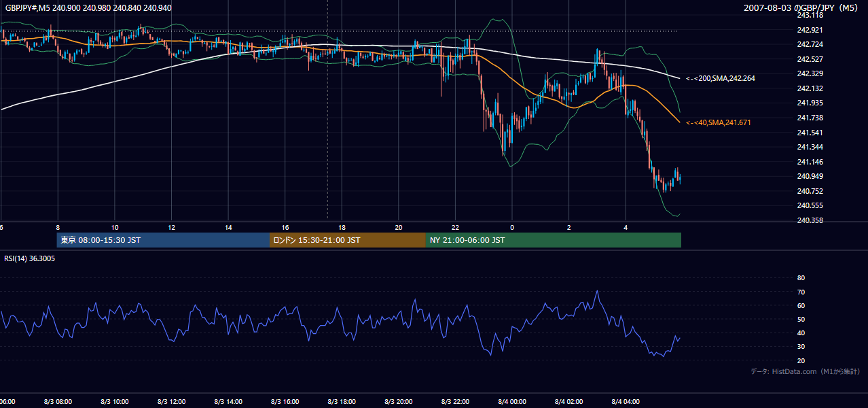Click price axis value 240.555

[810, 205]
